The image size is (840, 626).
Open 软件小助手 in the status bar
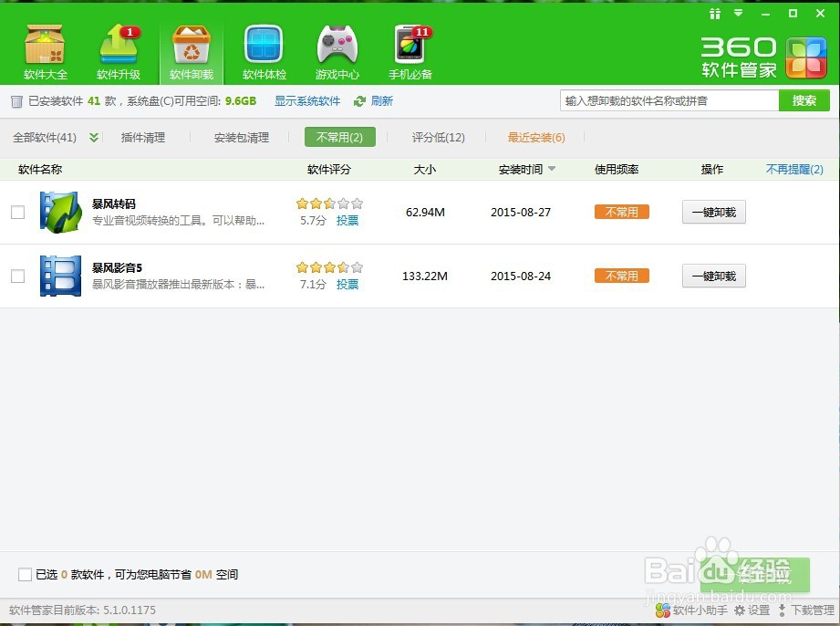click(x=691, y=610)
